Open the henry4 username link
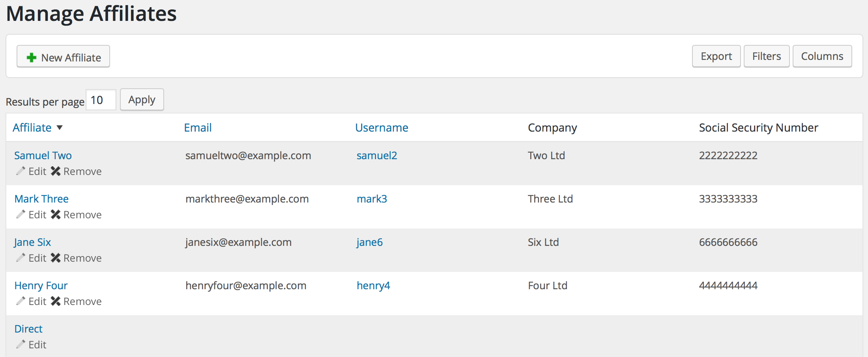 point(373,286)
